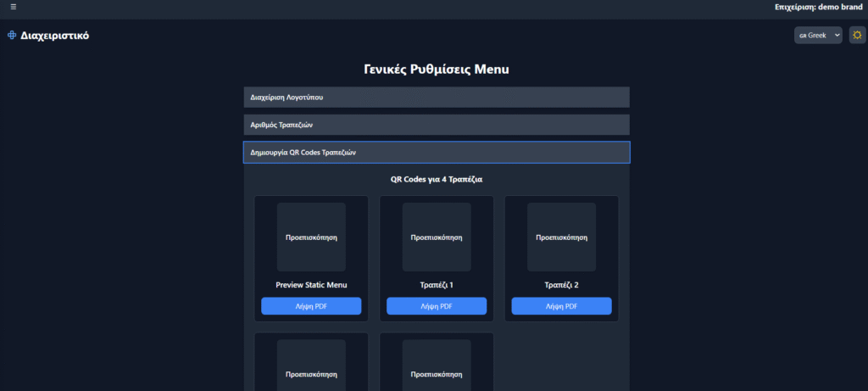Image resolution: width=868 pixels, height=391 pixels.
Task: Click the Επιχείρηση: demo brand label
Action: tap(819, 7)
